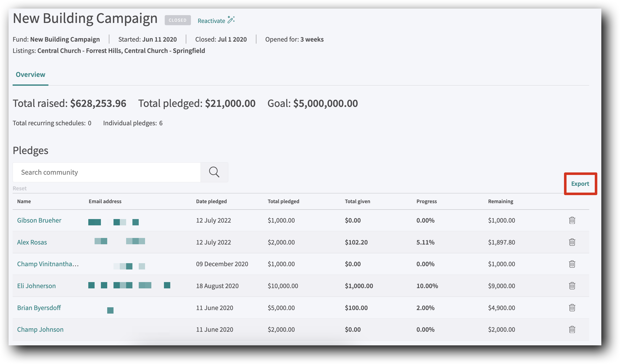Click the Total pledged column header
This screenshot has height=364, width=620.
pos(283,201)
